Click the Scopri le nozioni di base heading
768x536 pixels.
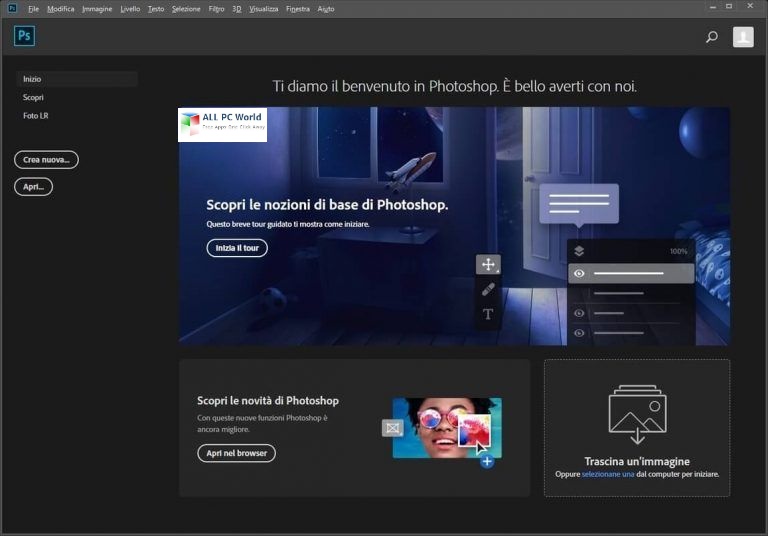click(x=327, y=205)
